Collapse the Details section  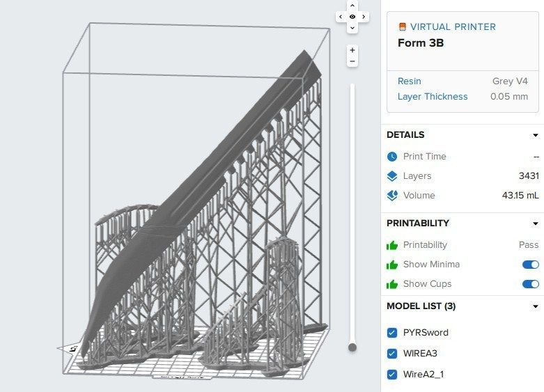(535, 135)
